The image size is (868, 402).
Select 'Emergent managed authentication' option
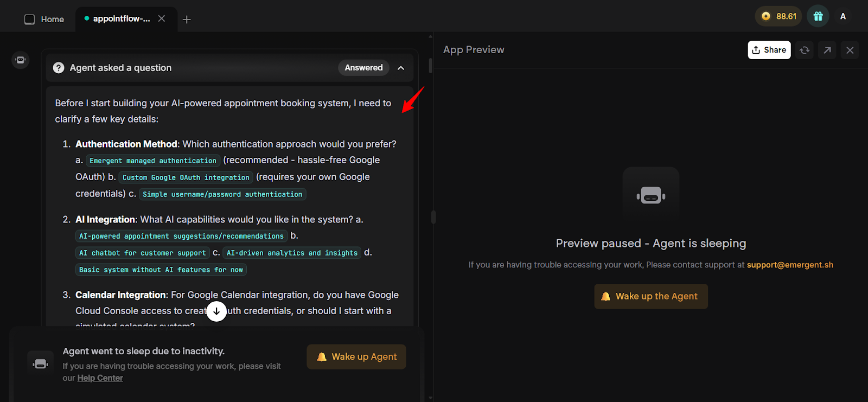coord(153,161)
